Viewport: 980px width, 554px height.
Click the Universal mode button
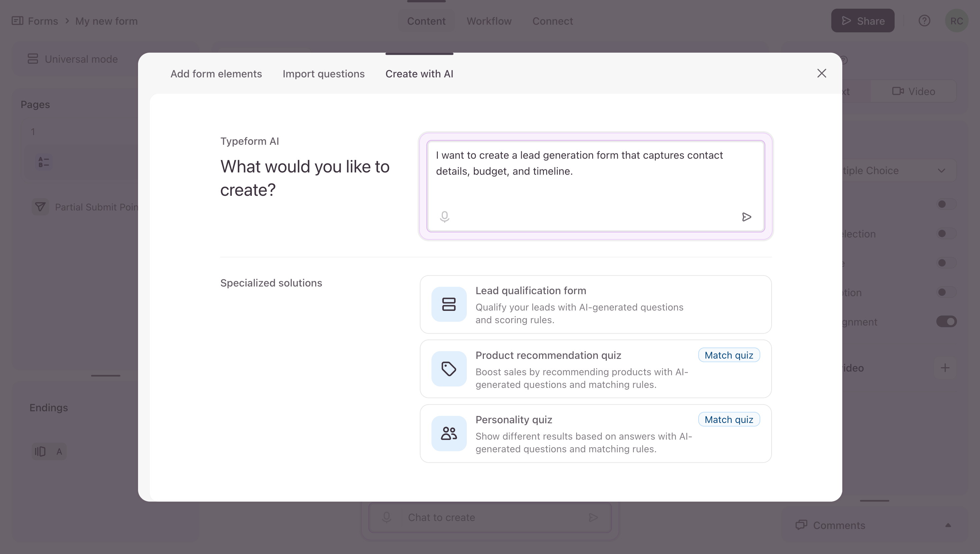(73, 59)
